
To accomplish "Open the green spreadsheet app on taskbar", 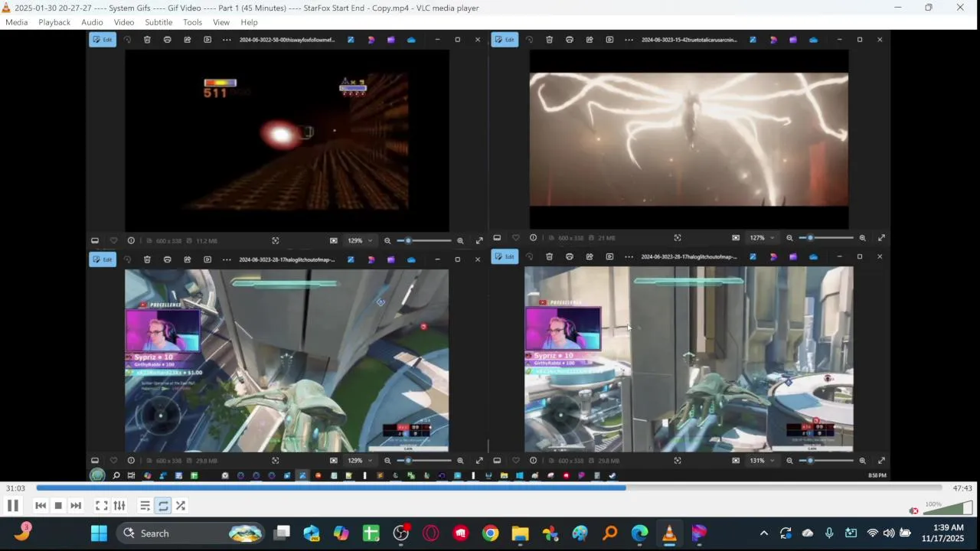I will (x=371, y=533).
